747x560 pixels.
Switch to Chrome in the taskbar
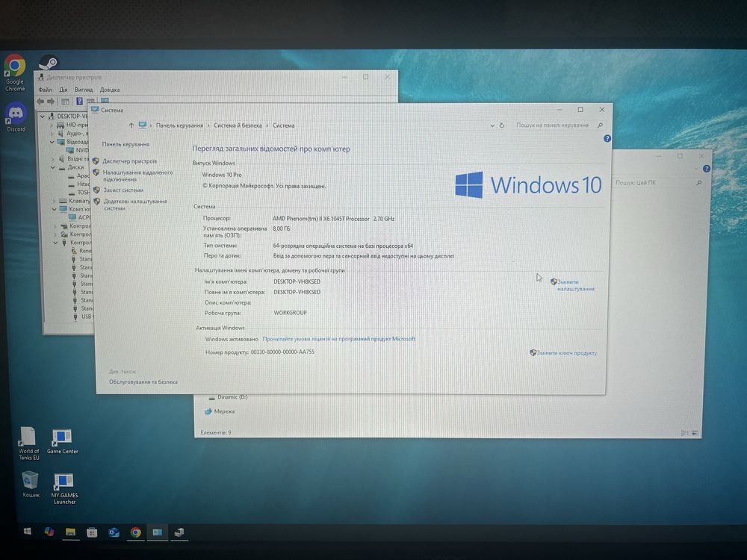[135, 532]
